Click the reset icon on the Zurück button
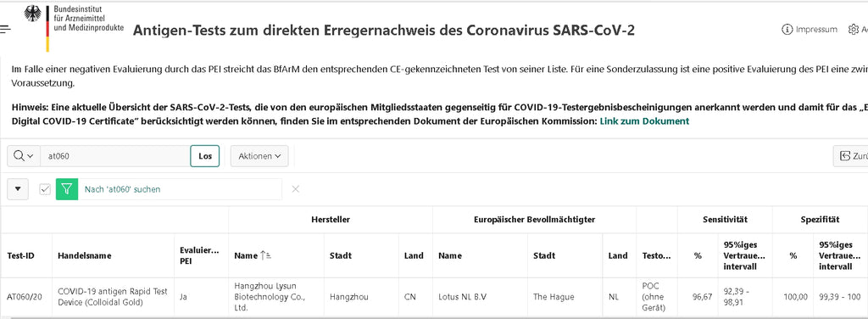Viewport: 868px width, 319px height. coord(845,156)
